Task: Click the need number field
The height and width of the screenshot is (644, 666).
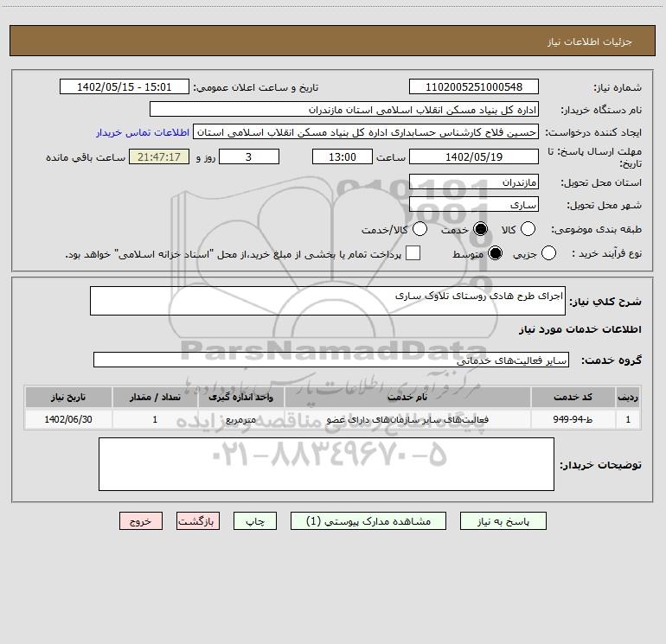Action: (474, 87)
